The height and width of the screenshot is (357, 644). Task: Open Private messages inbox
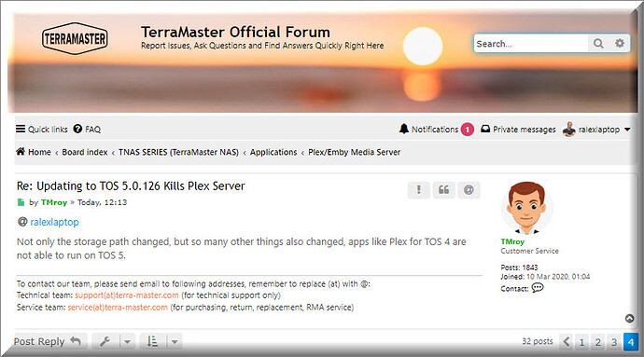518,130
